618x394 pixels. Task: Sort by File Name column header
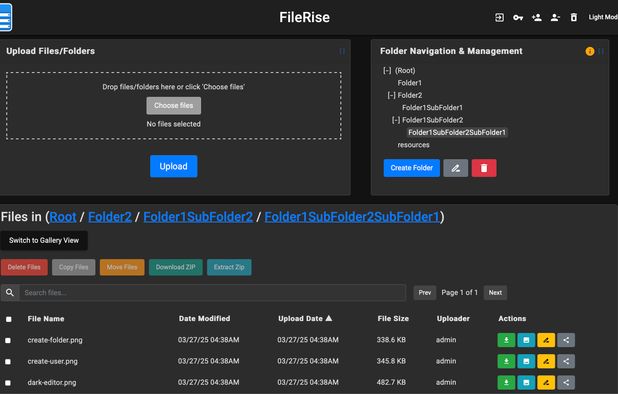point(46,319)
